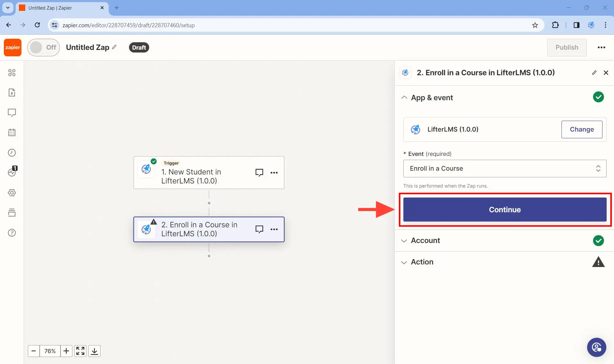Open the help question-mark icon
The width and height of the screenshot is (614, 364).
pyautogui.click(x=12, y=233)
